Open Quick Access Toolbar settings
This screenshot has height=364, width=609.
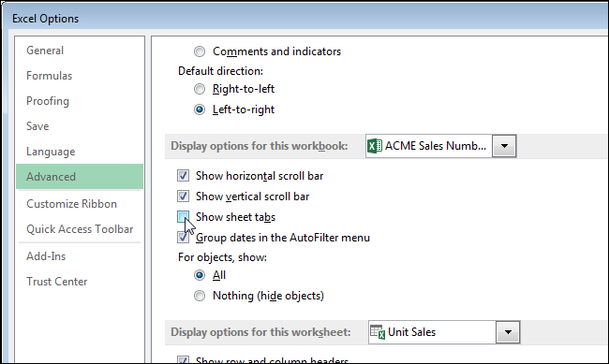pyautogui.click(x=80, y=229)
